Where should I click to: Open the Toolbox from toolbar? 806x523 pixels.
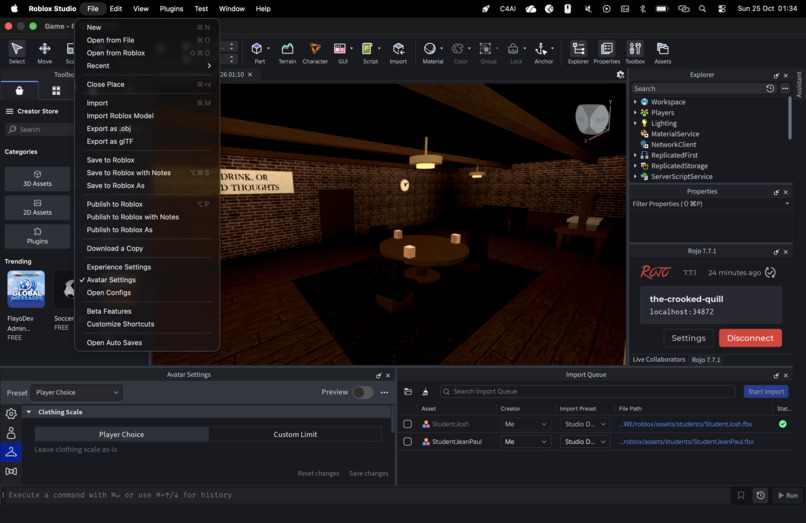[635, 52]
